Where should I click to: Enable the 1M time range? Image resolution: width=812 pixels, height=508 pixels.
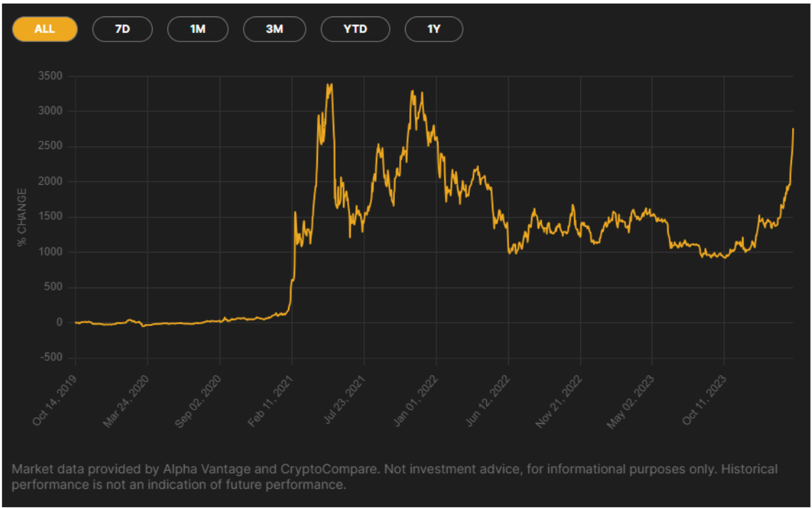pos(198,29)
